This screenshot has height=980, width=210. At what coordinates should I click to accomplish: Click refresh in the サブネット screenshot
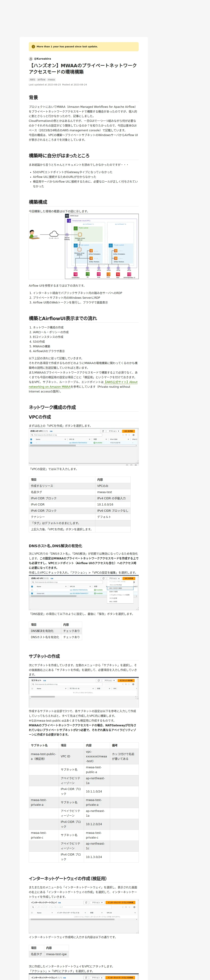pos(99,681)
